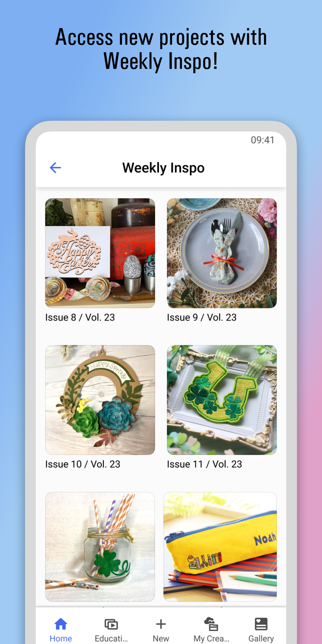This screenshot has height=644, width=322.
Task: Open the bunny napkin plate thumbnail
Action: [x=222, y=253]
